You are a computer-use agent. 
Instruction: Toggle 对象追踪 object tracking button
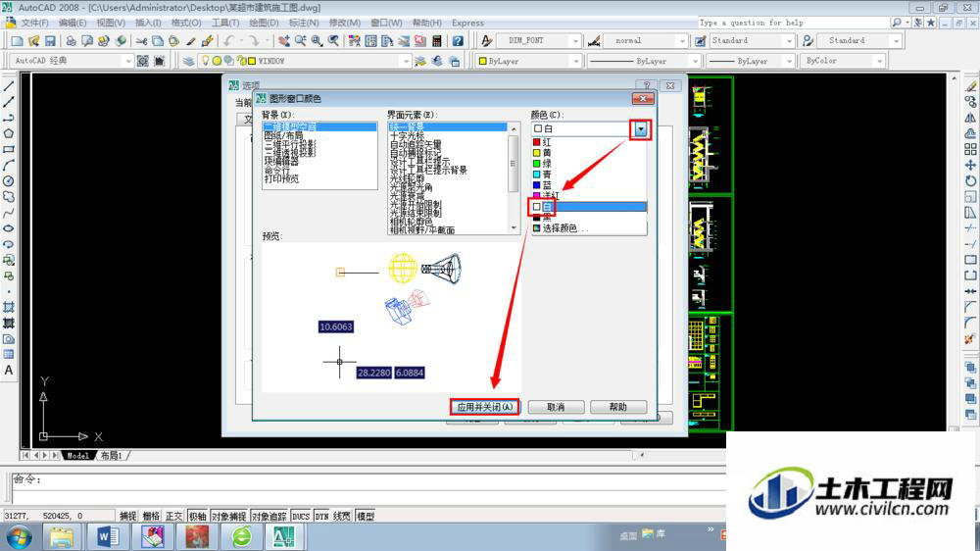pos(269,516)
